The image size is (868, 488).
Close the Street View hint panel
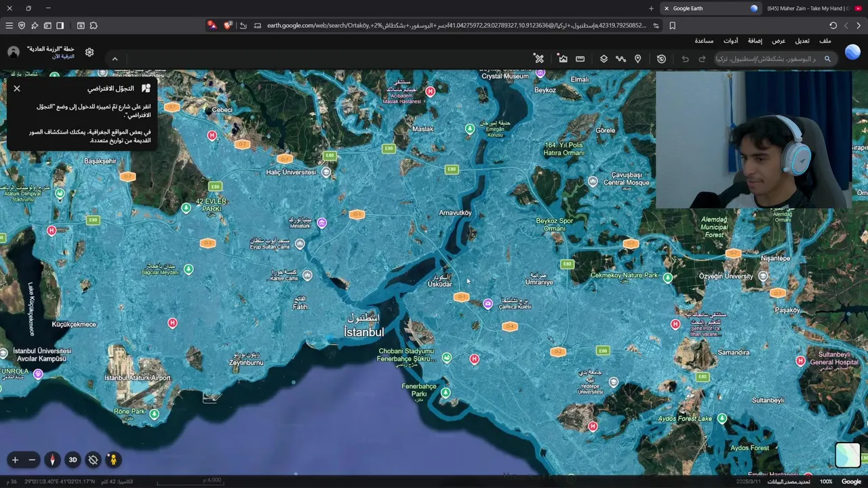coord(17,88)
